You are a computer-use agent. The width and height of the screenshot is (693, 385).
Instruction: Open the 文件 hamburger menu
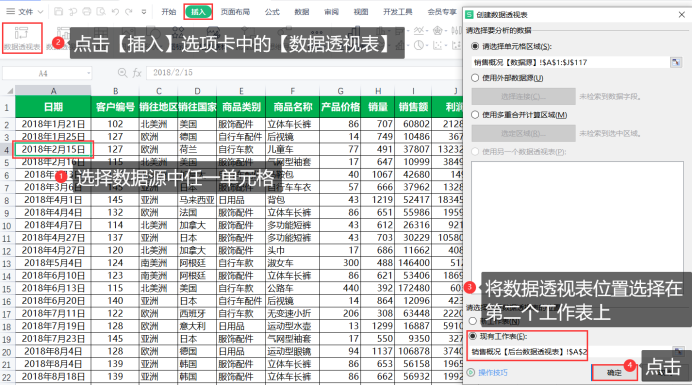11,12
